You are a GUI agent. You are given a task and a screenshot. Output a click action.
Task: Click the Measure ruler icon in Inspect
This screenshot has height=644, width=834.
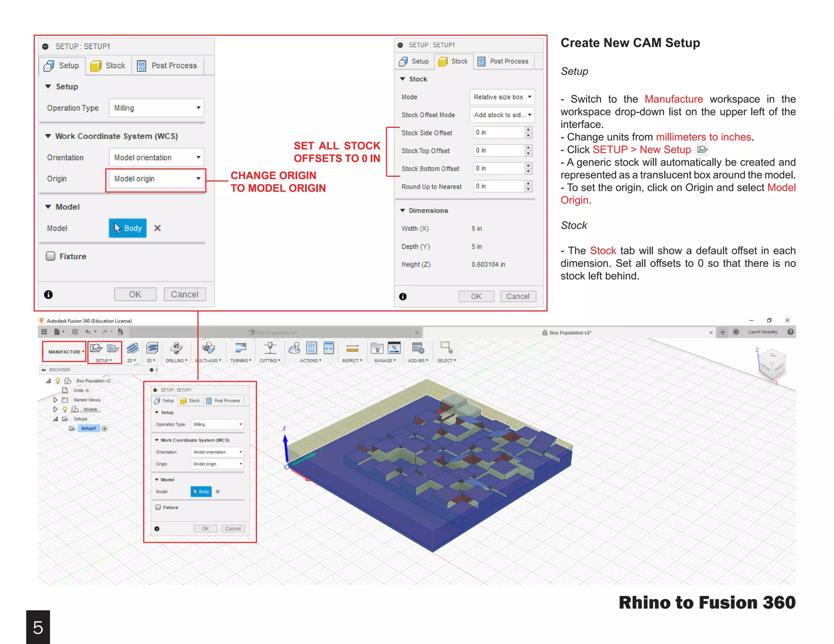352,348
